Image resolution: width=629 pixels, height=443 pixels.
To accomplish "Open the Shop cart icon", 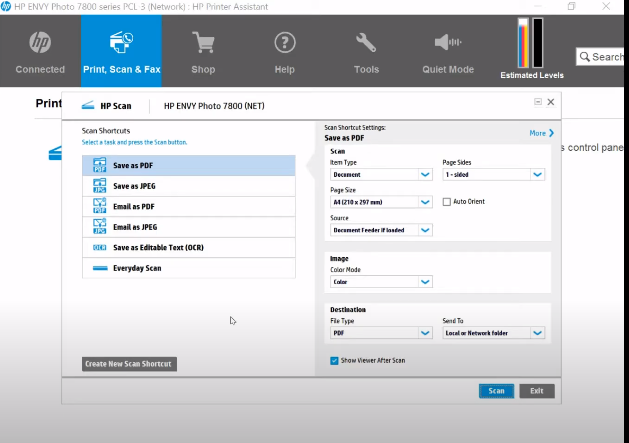I will pyautogui.click(x=203, y=44).
